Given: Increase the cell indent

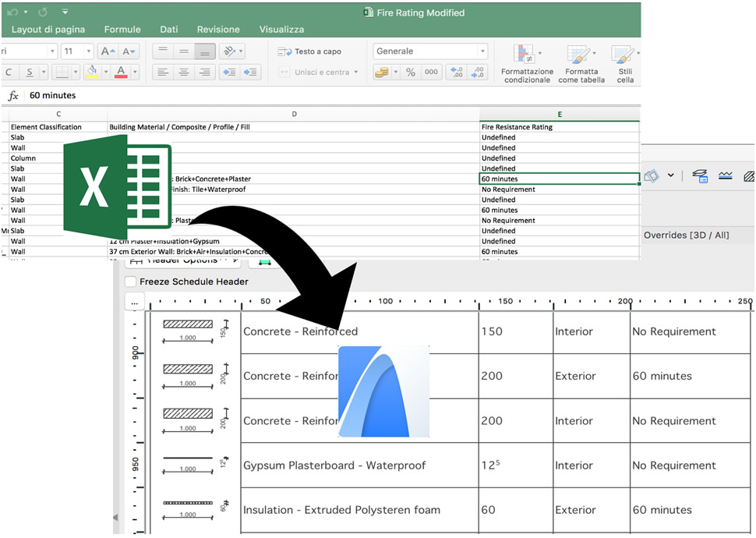Looking at the screenshot, I should [x=250, y=72].
